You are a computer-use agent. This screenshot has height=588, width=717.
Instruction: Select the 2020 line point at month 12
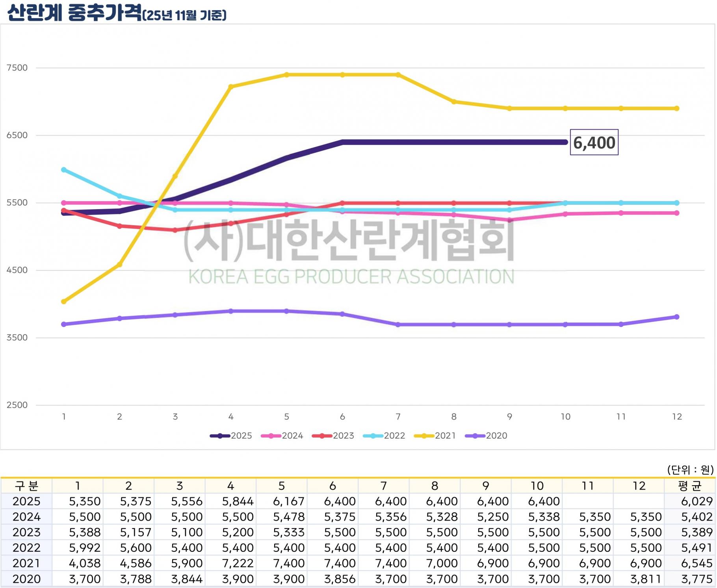tap(677, 317)
